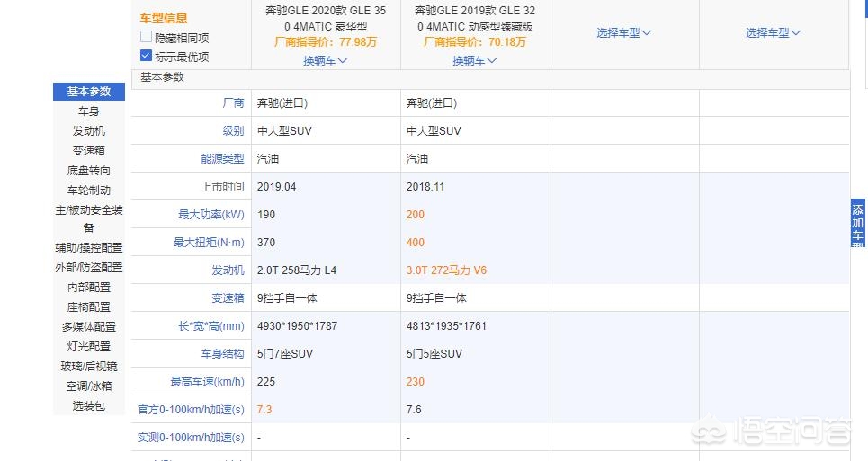Image resolution: width=868 pixels, height=461 pixels.
Task: Click the 发动机 row label link
Action: (228, 270)
